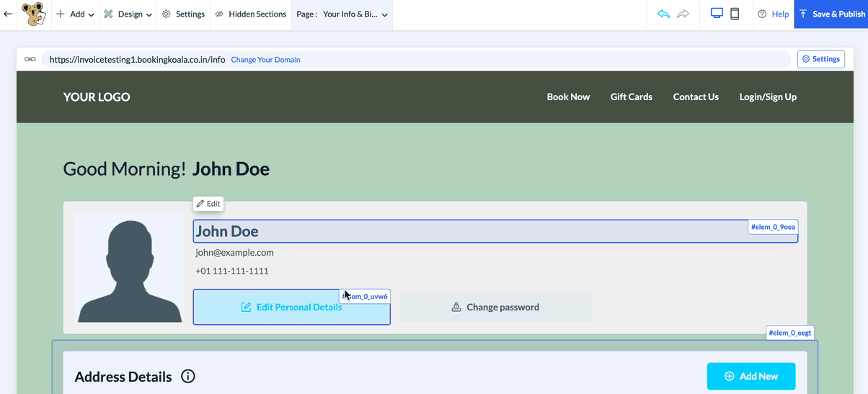Open Settings in the top toolbar

(183, 14)
